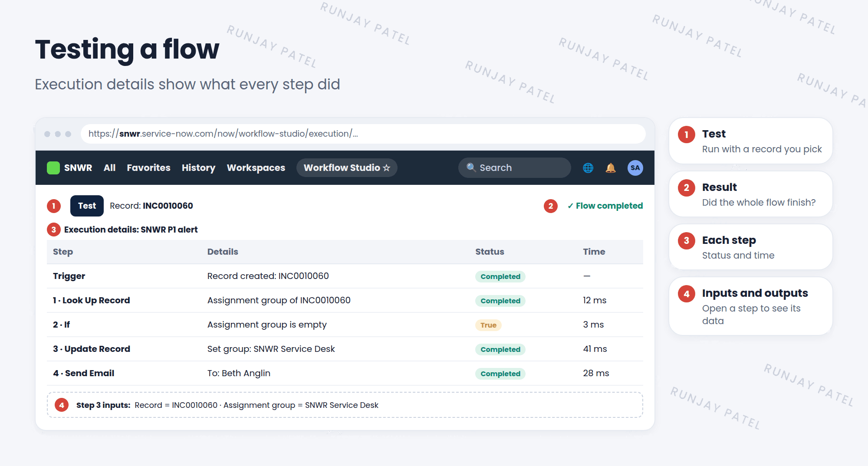868x466 pixels.
Task: Click Execution details: SNWR P1 alert heading
Action: tap(131, 230)
